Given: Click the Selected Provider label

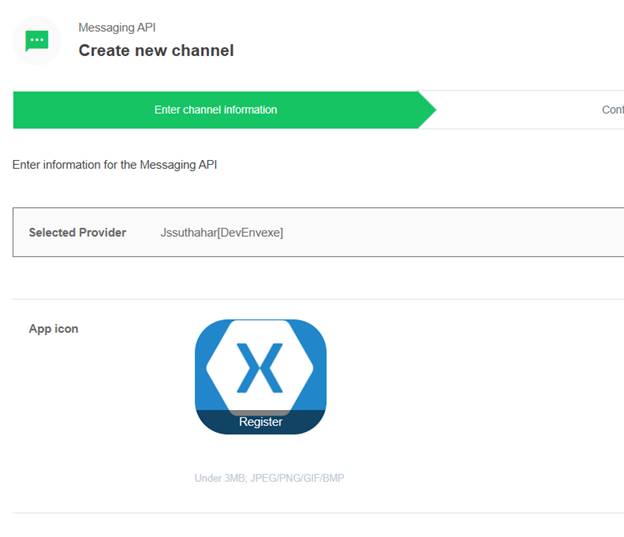Looking at the screenshot, I should point(78,232).
